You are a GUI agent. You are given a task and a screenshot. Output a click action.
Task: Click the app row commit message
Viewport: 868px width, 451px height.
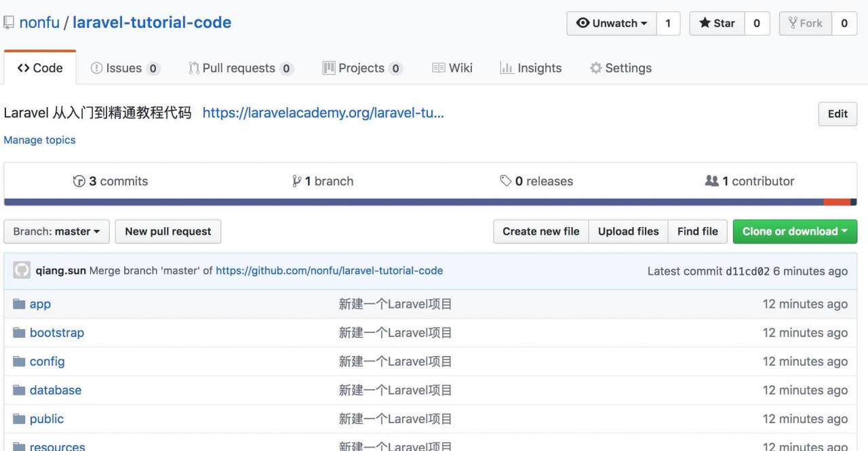(395, 304)
